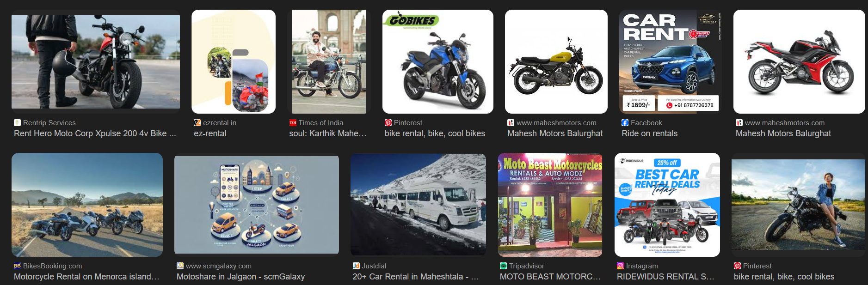Click the Justdial source icon

tap(356, 266)
